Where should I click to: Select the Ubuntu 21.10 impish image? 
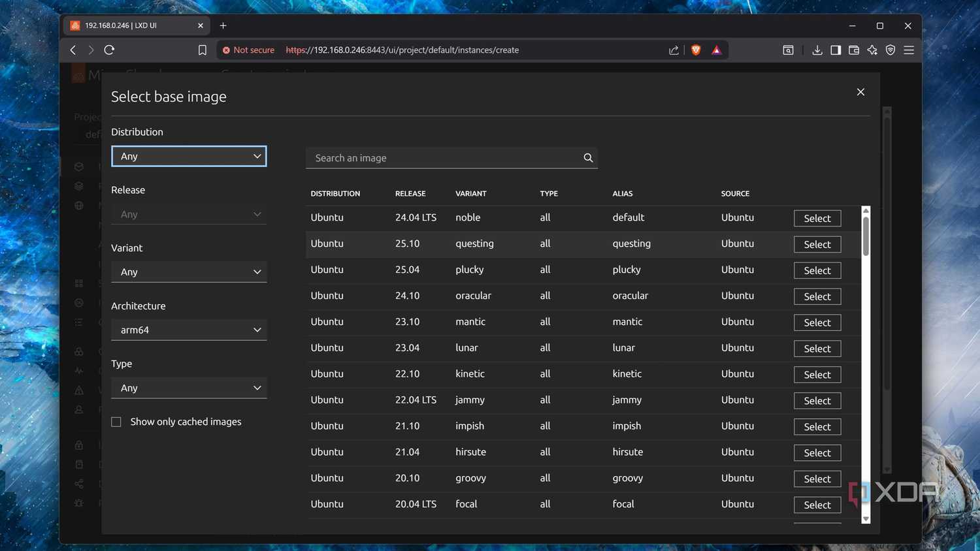pos(817,427)
